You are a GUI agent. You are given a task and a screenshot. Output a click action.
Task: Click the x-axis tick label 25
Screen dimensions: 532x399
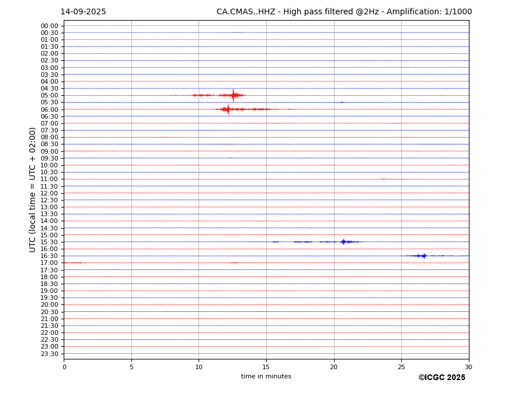[401, 367]
